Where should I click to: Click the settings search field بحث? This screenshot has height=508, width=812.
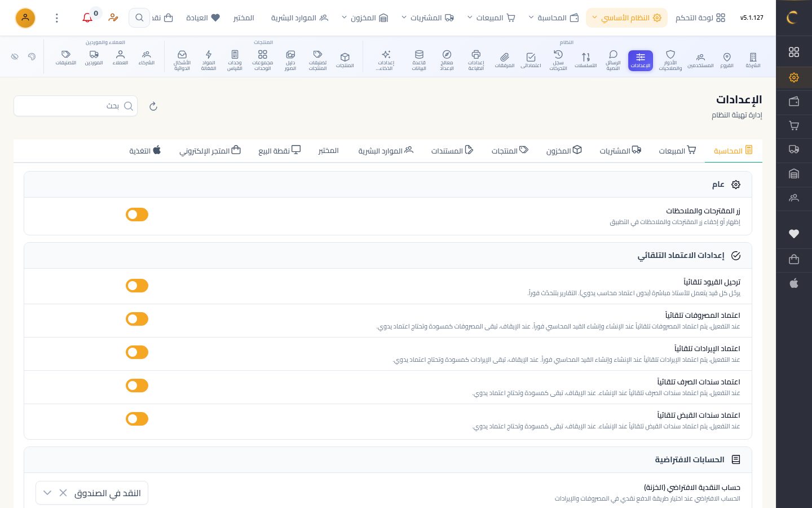coord(76,106)
